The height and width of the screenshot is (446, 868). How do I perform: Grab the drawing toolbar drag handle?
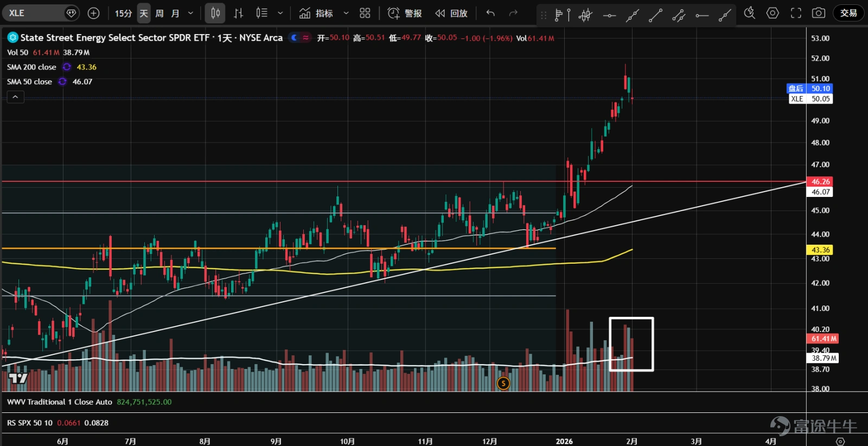click(x=543, y=15)
